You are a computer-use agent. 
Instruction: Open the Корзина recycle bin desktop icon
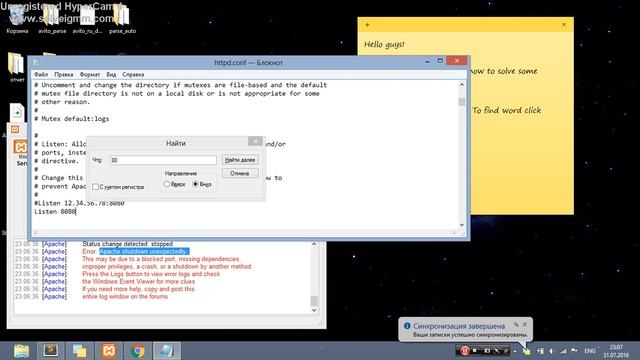tap(17, 18)
